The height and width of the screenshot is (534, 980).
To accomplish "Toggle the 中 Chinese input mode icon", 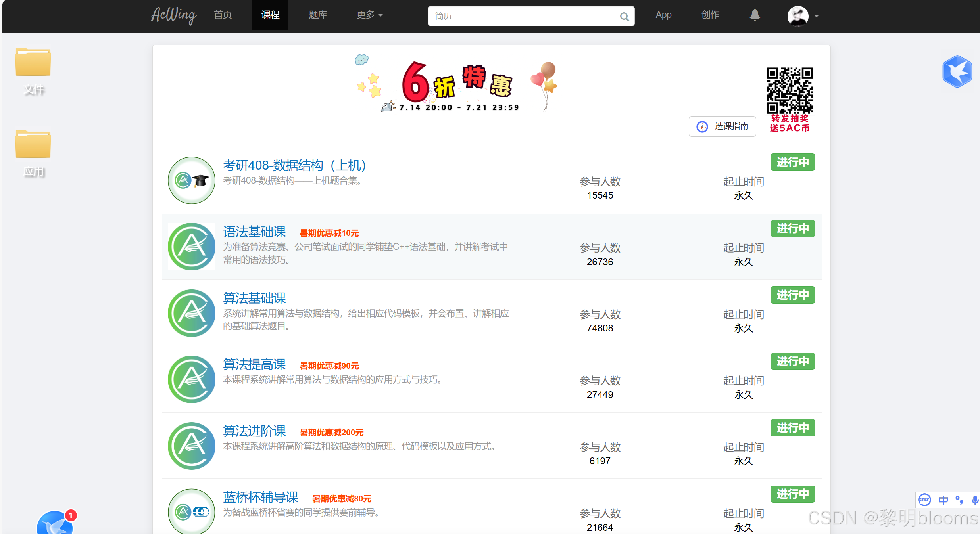I will 943,500.
